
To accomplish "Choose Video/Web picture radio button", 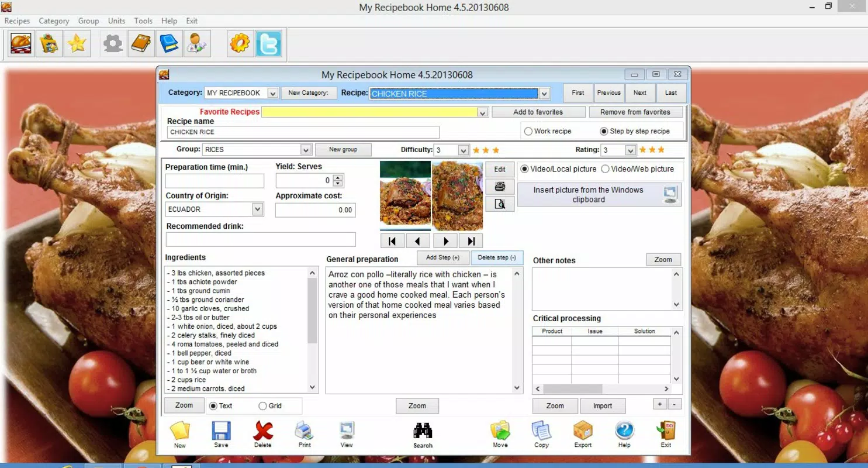I will [x=605, y=169].
